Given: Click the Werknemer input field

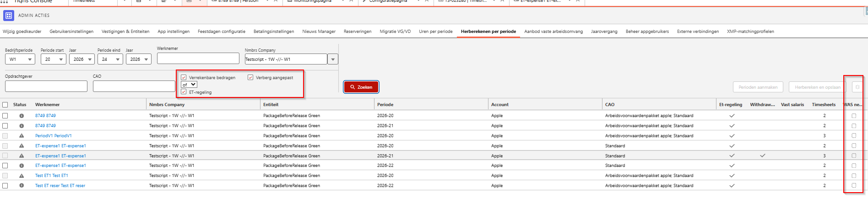Looking at the screenshot, I should click(x=198, y=58).
